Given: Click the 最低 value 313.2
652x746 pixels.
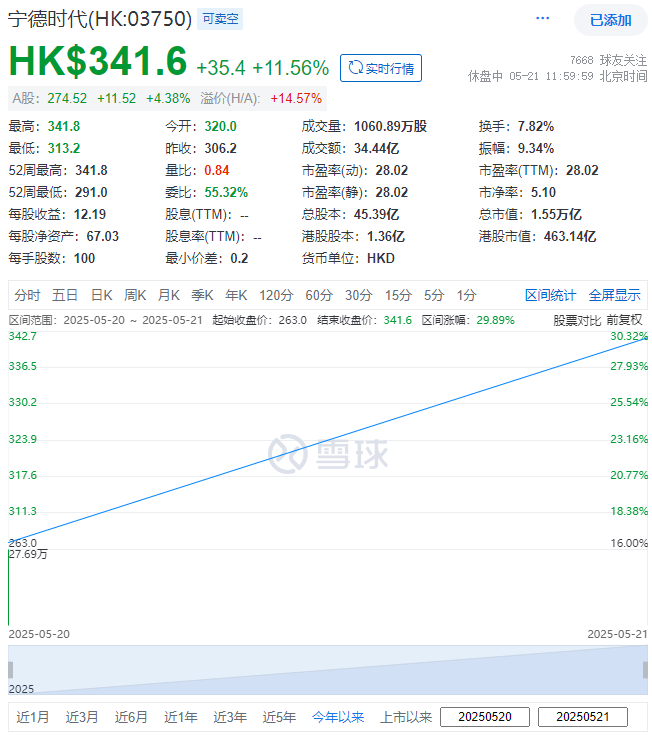Looking at the screenshot, I should (64, 148).
